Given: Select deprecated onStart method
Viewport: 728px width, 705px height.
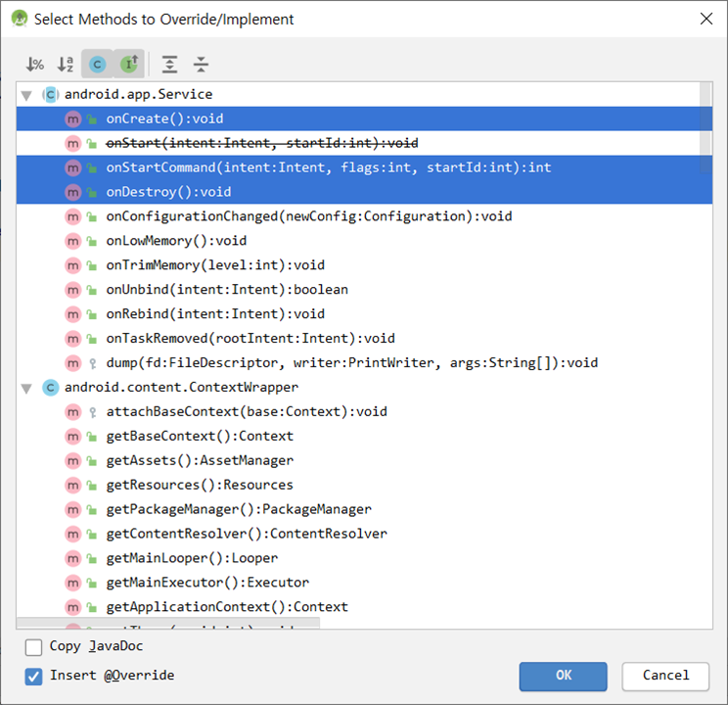Looking at the screenshot, I should (364, 143).
